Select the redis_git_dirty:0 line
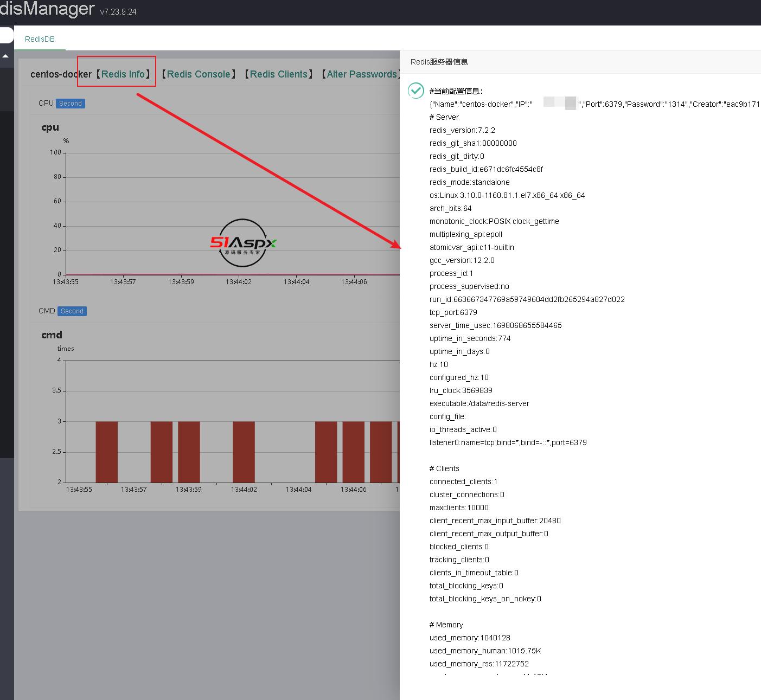Screen dimensions: 761x700 pyautogui.click(x=457, y=156)
